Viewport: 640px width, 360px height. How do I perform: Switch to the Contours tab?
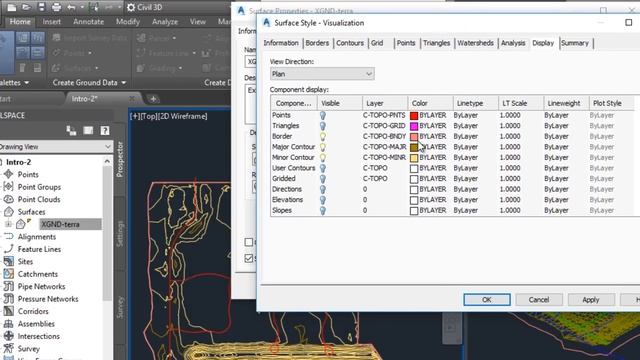(350, 43)
